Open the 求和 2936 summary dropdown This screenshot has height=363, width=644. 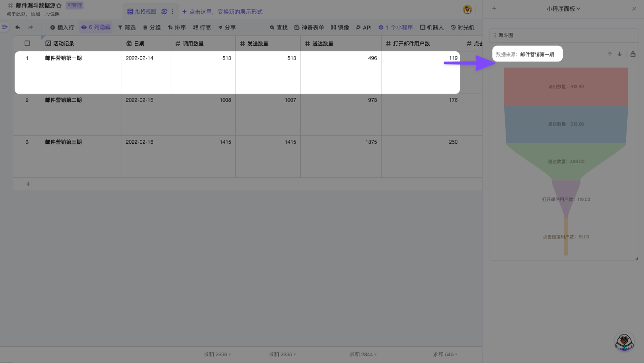point(217,354)
